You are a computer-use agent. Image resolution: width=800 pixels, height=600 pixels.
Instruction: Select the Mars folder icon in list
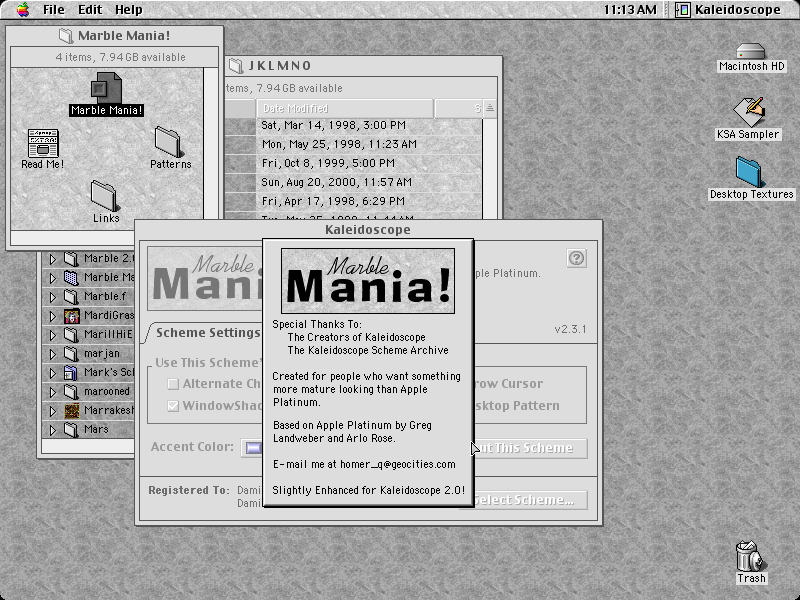pos(71,430)
